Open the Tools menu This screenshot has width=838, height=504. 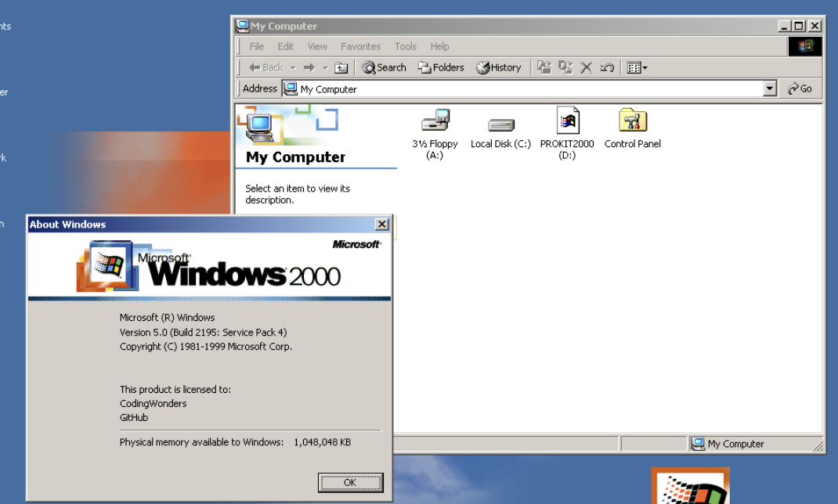406,46
